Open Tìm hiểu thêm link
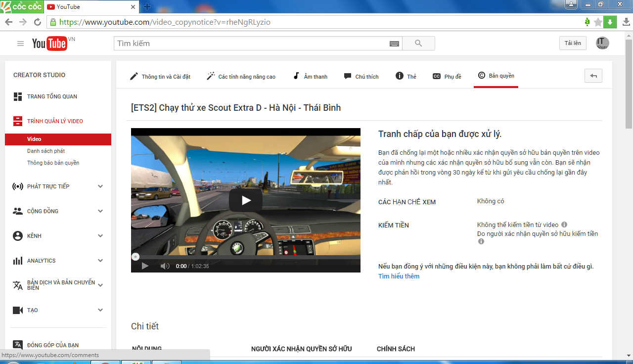 (x=399, y=276)
